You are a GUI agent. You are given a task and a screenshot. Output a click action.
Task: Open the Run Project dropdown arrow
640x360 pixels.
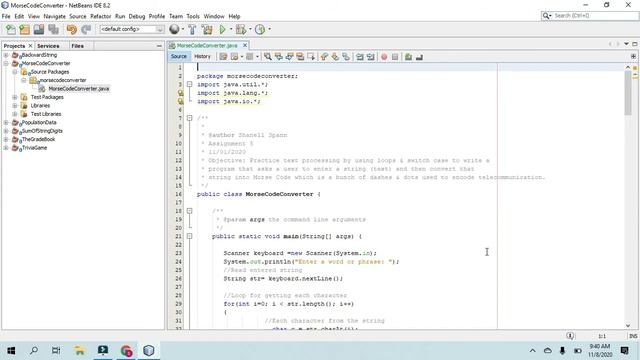click(x=231, y=29)
